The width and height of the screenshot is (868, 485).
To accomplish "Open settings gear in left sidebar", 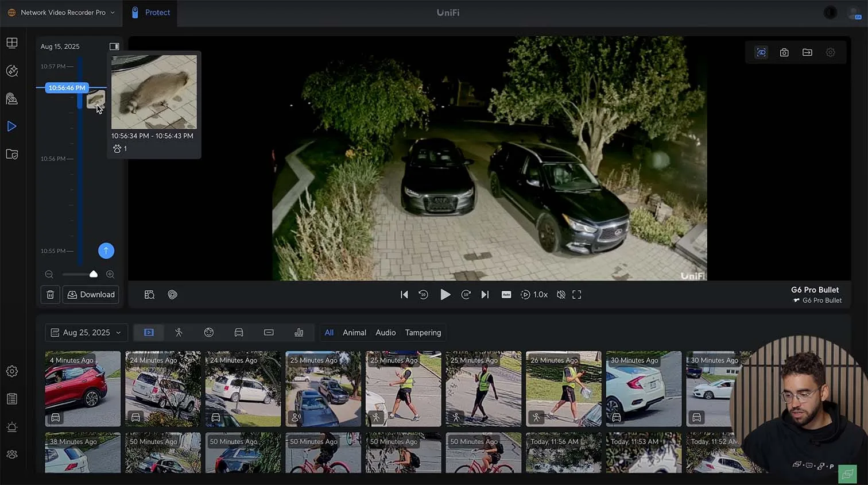I will (x=12, y=371).
